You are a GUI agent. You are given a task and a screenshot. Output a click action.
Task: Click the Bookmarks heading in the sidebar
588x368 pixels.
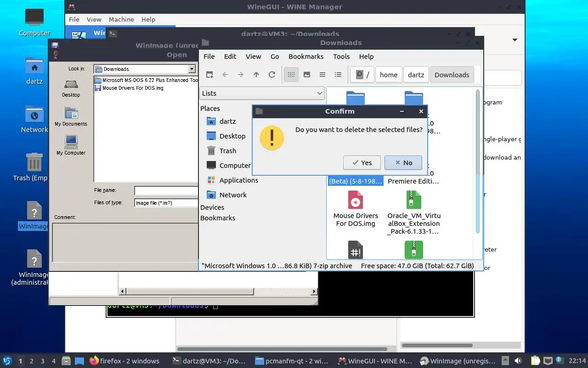pyautogui.click(x=218, y=218)
